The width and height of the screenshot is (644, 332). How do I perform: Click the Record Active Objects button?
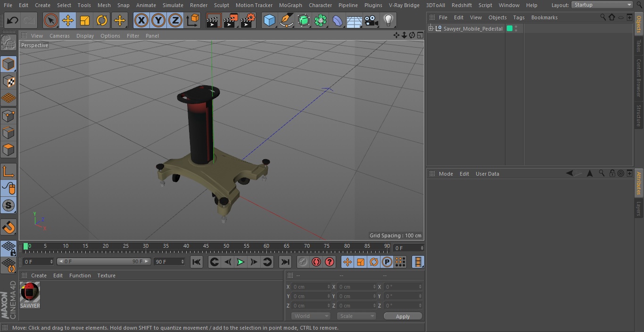(x=303, y=262)
